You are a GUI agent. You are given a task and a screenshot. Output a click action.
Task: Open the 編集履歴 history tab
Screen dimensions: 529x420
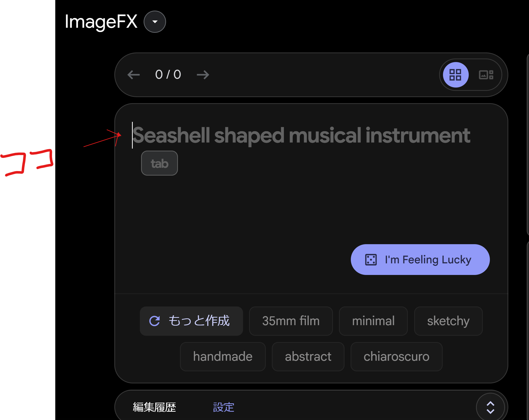tap(154, 407)
